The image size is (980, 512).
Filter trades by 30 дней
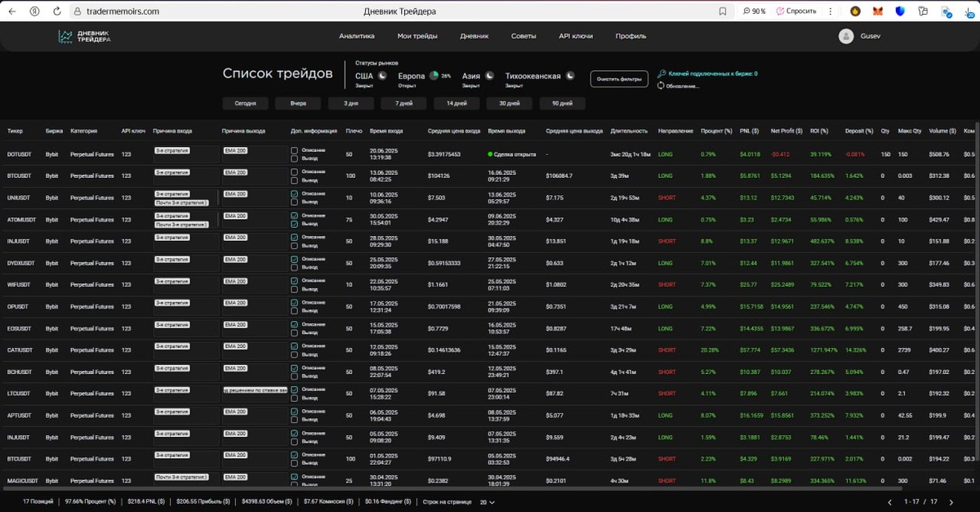(510, 104)
